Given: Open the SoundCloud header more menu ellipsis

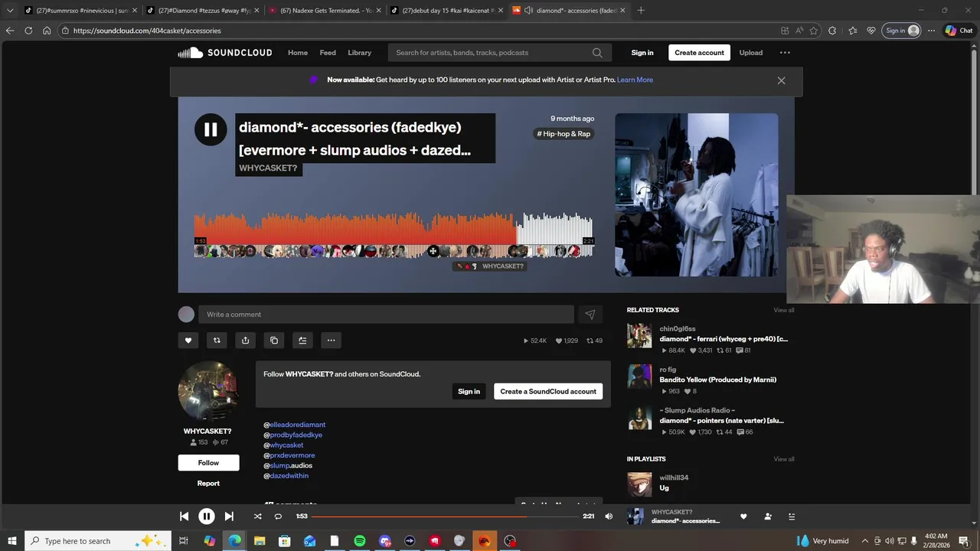Looking at the screenshot, I should [785, 53].
